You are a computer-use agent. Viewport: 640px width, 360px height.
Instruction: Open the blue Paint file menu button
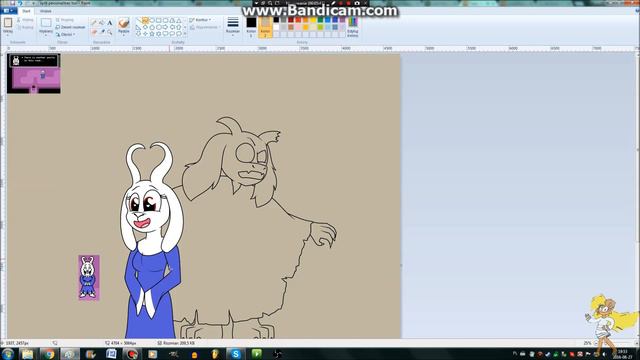tap(8, 11)
